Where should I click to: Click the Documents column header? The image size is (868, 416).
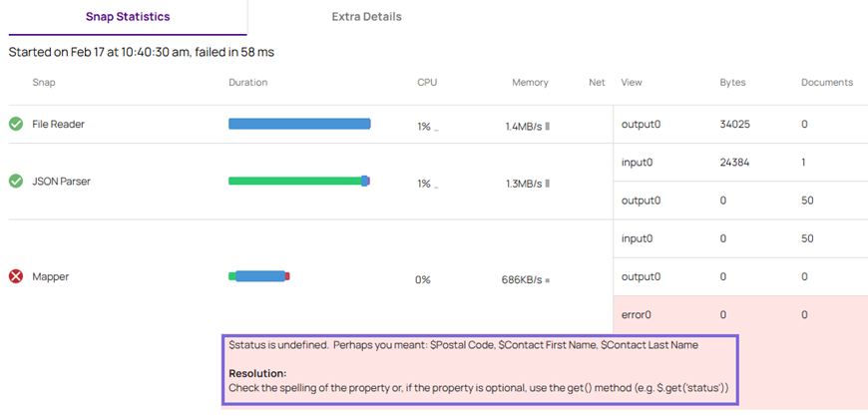pyautogui.click(x=826, y=82)
